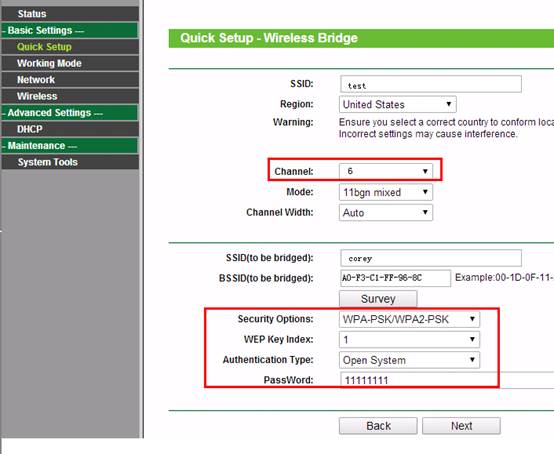Click the SSID to be bridged field
The width and height of the screenshot is (554, 454).
click(431, 258)
